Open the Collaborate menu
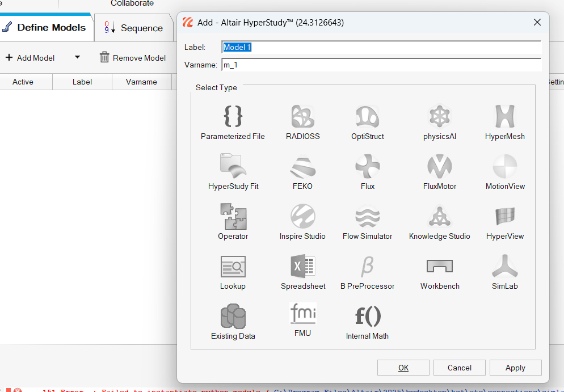The height and width of the screenshot is (392, 564). (x=132, y=3)
